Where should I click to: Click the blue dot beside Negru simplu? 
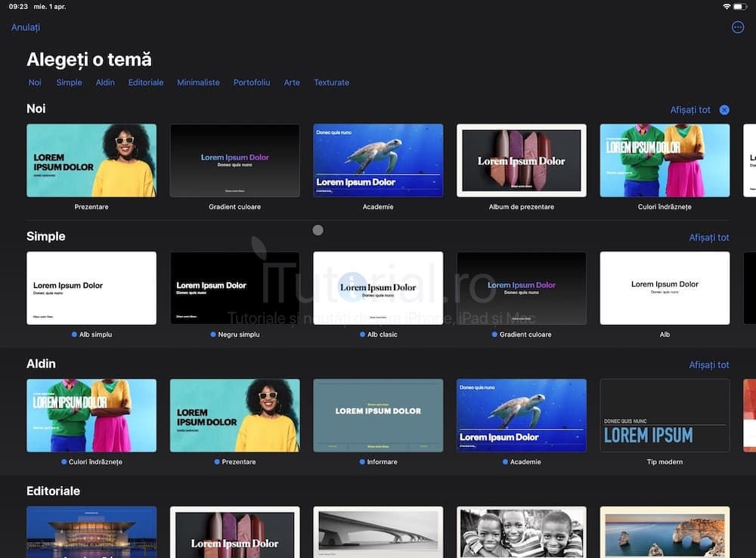coord(213,334)
